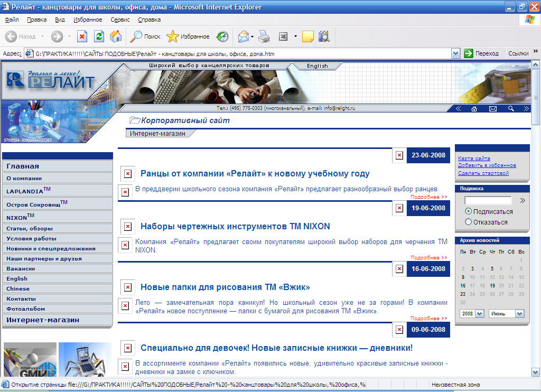
Task: Click the Go (Переход) green arrow button
Action: click(x=482, y=53)
